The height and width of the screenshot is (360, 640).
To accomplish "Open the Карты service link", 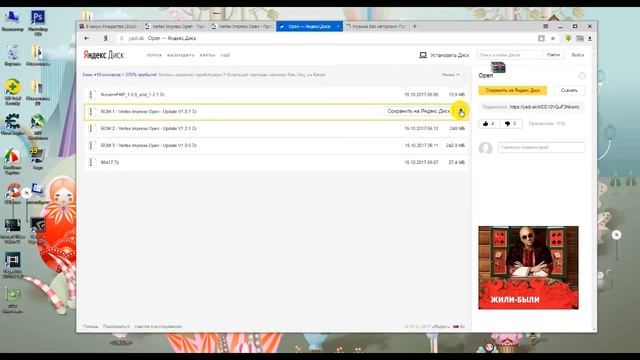I will click(x=208, y=55).
